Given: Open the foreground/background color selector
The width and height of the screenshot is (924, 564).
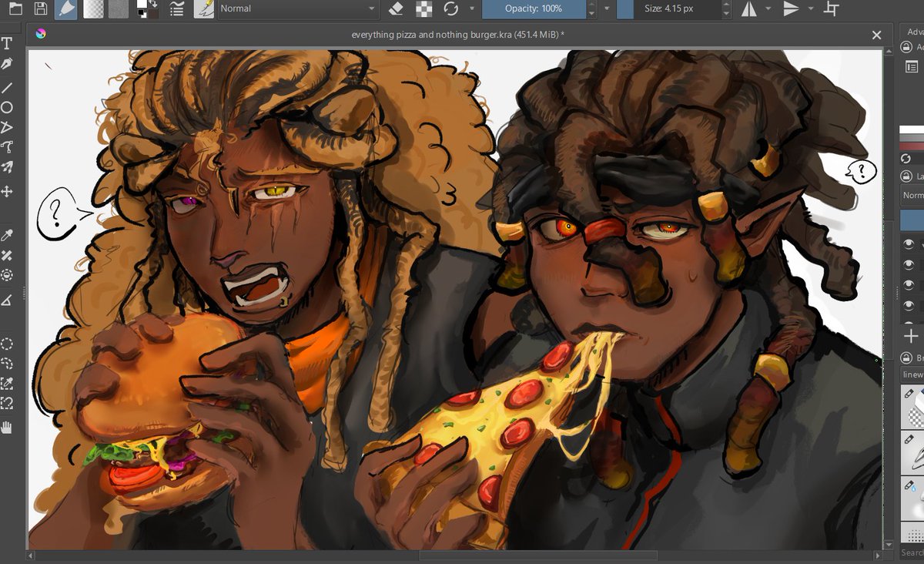Looking at the screenshot, I should coord(147,9).
